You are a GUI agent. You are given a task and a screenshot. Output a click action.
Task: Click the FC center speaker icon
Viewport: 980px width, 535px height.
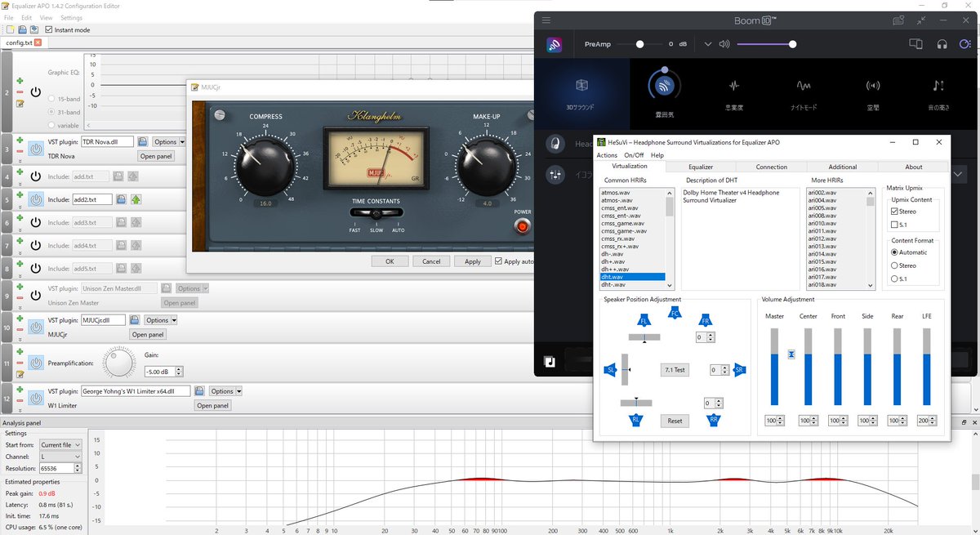(675, 312)
